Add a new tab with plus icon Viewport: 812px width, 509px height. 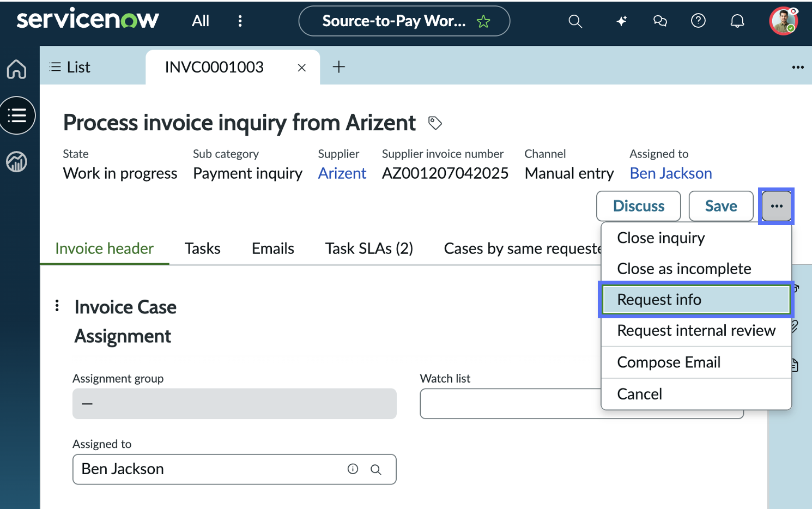[x=339, y=67]
